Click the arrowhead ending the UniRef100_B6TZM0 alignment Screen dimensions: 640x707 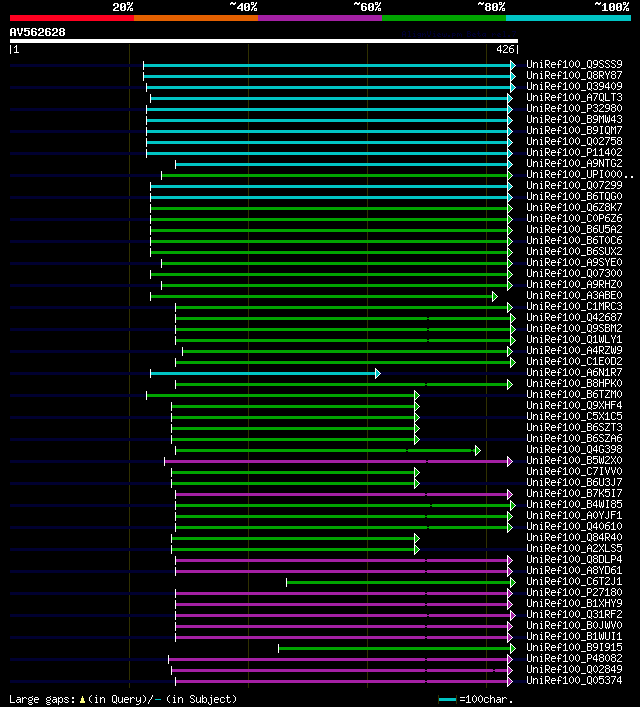pos(417,395)
